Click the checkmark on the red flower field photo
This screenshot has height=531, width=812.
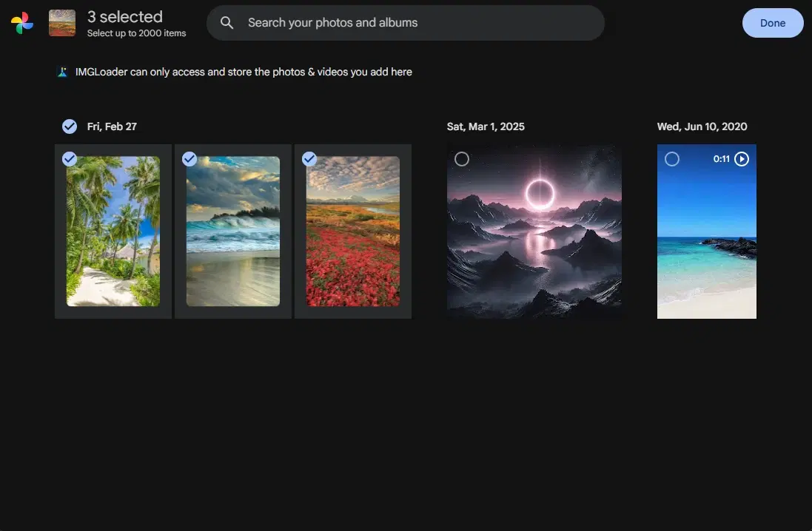[309, 158]
